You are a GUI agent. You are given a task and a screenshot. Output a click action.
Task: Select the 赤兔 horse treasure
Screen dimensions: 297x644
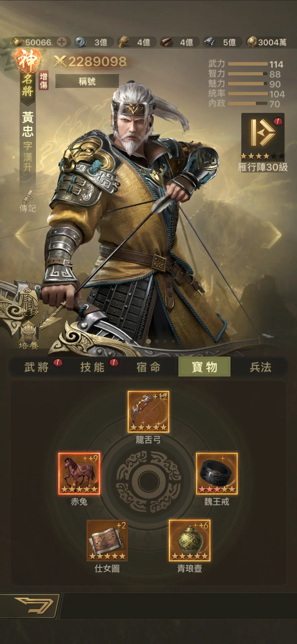[x=79, y=474]
